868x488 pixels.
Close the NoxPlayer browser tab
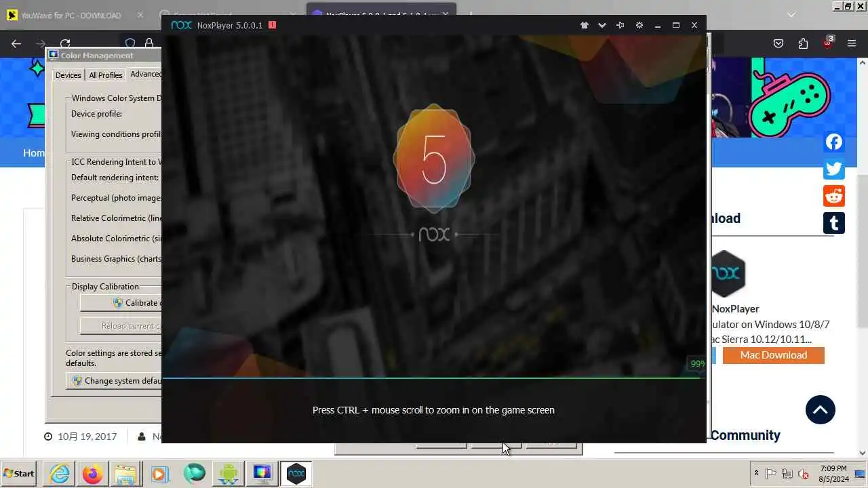(444, 14)
